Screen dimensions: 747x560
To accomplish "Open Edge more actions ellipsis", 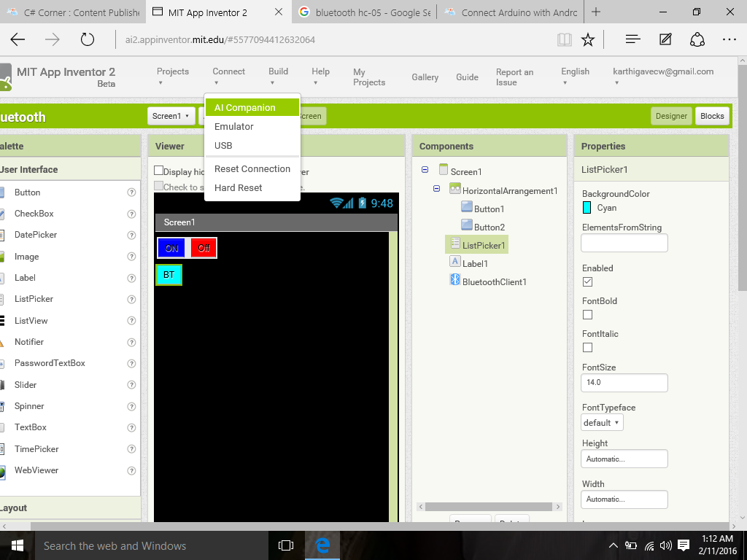I will [x=729, y=39].
